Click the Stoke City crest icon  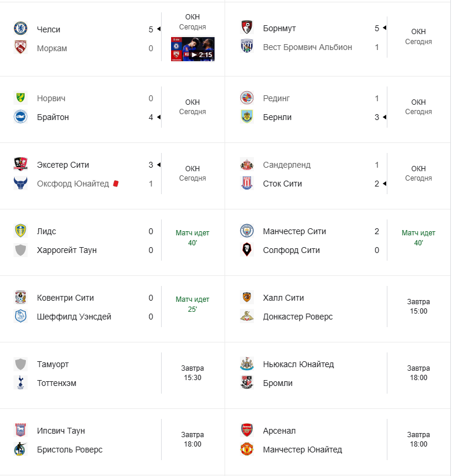tap(247, 183)
